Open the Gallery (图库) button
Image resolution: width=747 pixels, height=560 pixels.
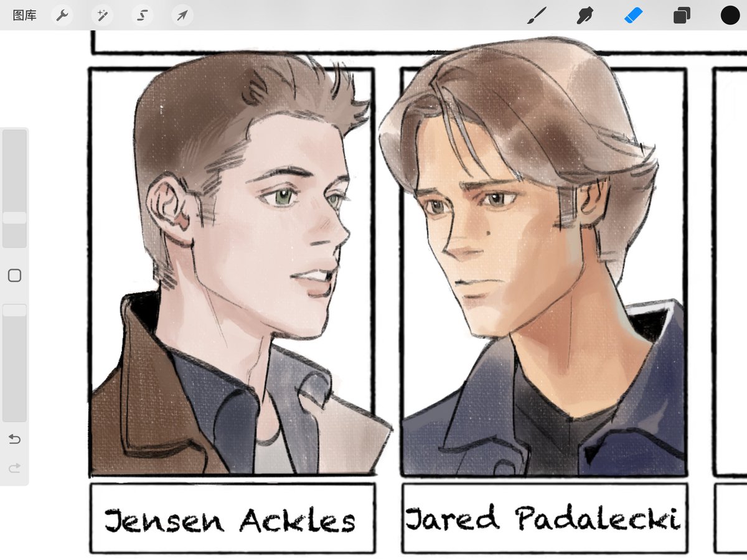coord(25,16)
